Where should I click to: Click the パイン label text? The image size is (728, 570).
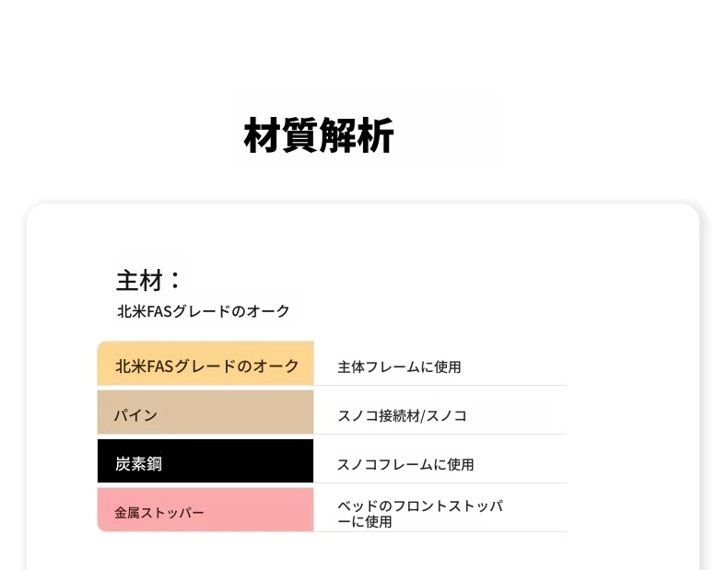point(136,414)
